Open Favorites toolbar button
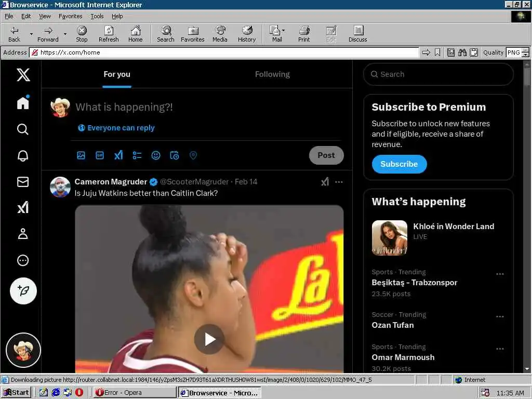532x399 pixels. (x=192, y=34)
